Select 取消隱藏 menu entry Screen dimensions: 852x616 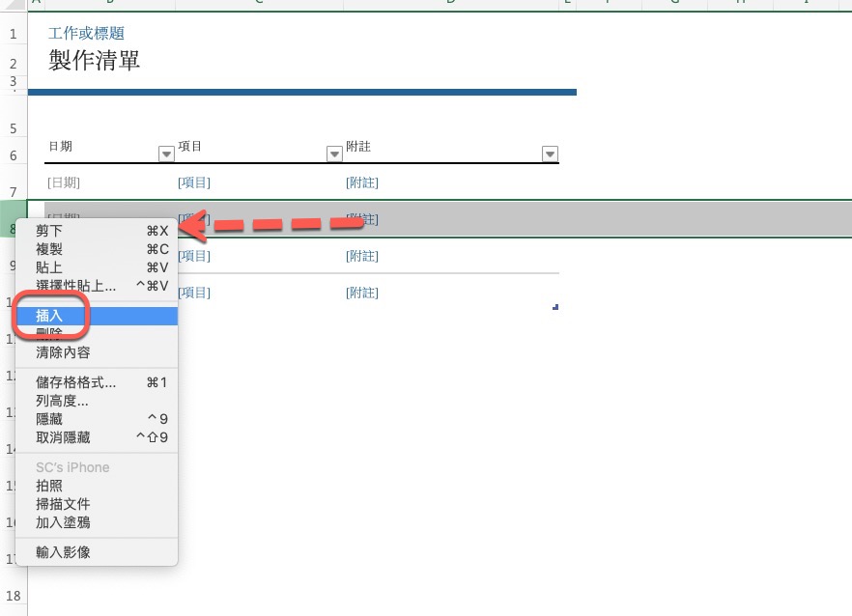click(x=97, y=437)
